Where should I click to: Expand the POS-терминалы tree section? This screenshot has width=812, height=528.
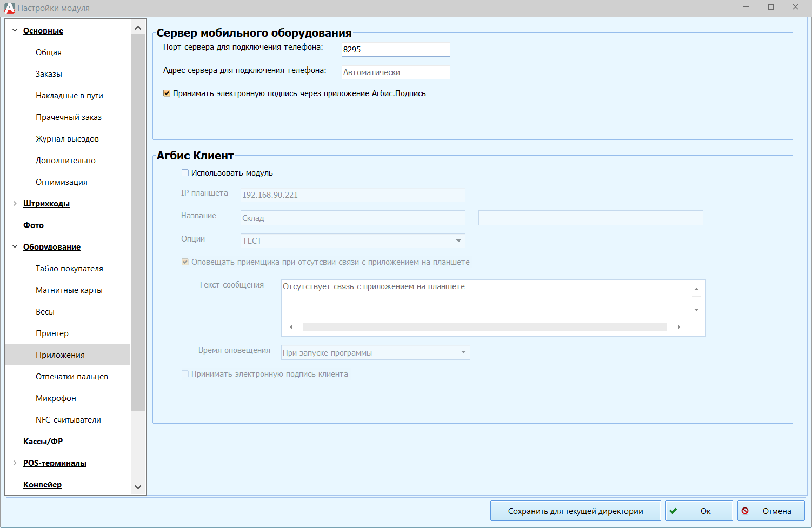(x=15, y=463)
